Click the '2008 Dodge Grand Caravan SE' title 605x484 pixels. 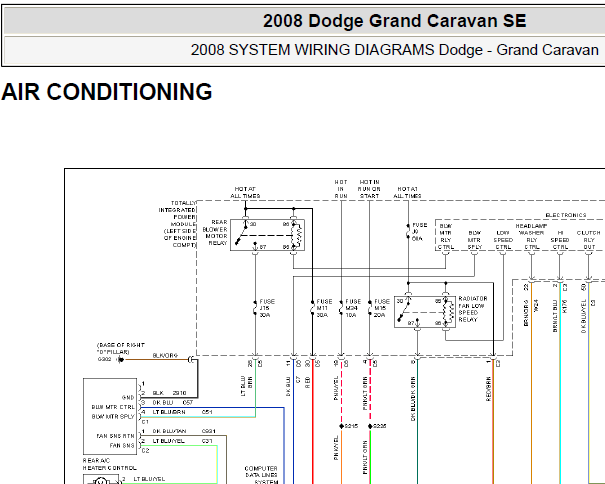pyautogui.click(x=394, y=21)
